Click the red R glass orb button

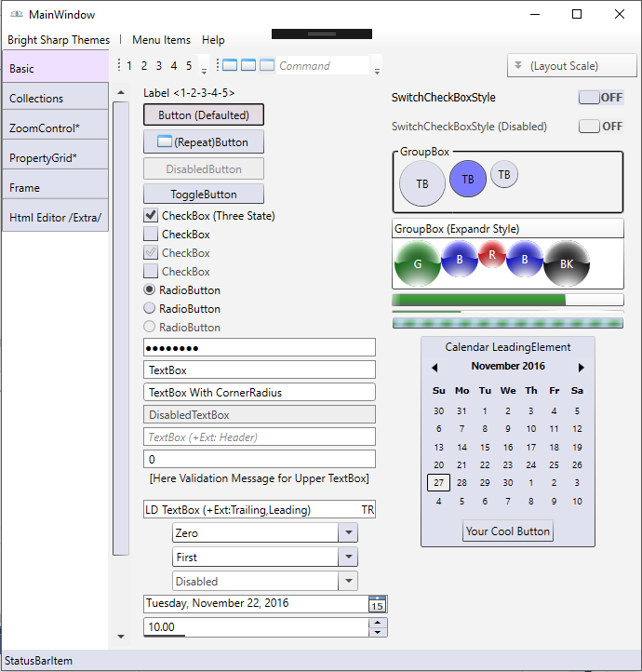point(492,251)
